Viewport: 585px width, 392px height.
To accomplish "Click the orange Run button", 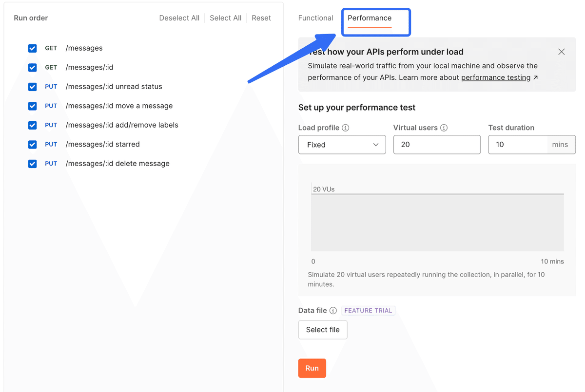I will 312,368.
